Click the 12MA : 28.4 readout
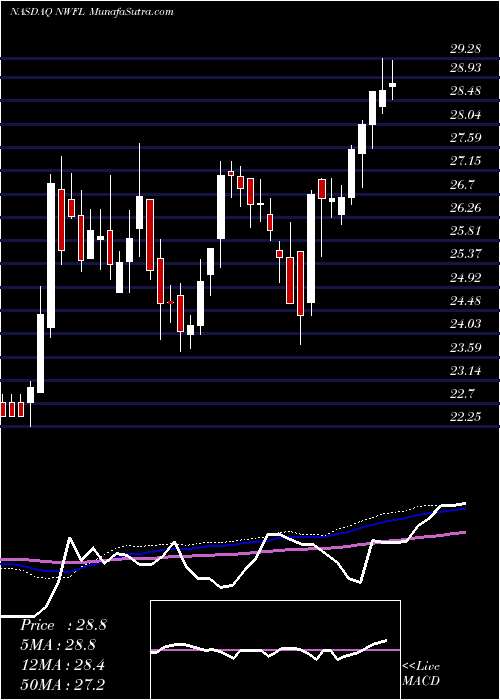 point(62,664)
